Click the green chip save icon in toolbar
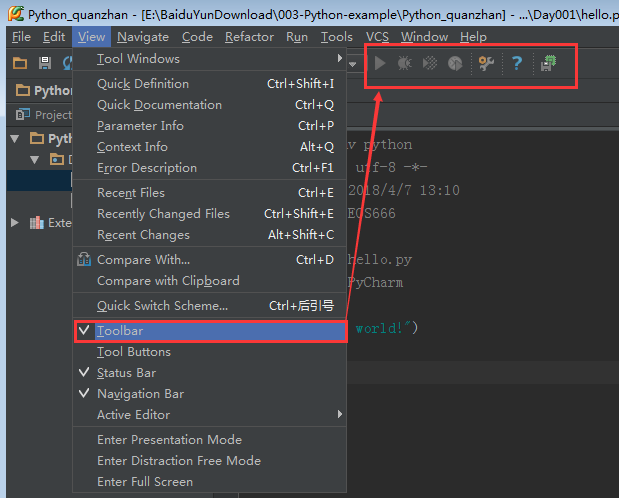Viewport: 619px width, 498px height. coord(548,63)
